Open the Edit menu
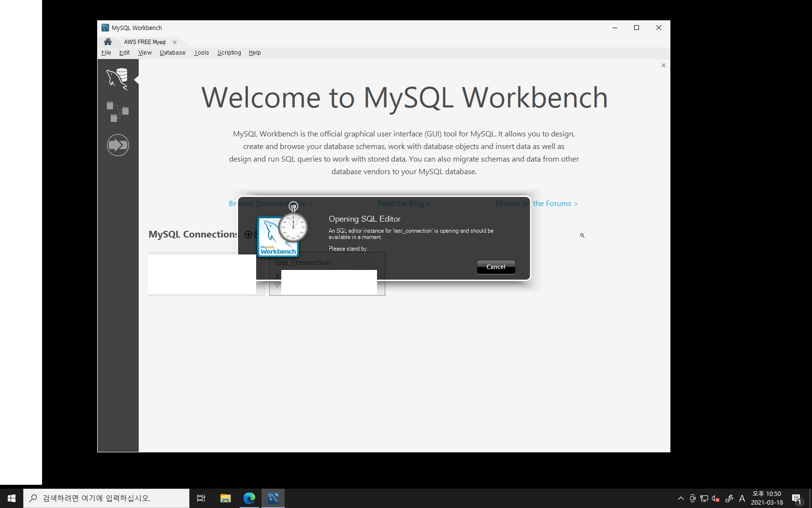This screenshot has width=812, height=508. [x=124, y=53]
